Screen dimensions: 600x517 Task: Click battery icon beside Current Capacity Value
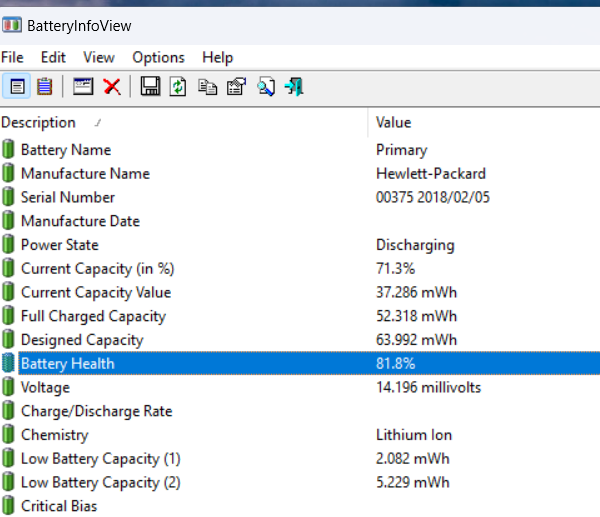pyautogui.click(x=8, y=292)
